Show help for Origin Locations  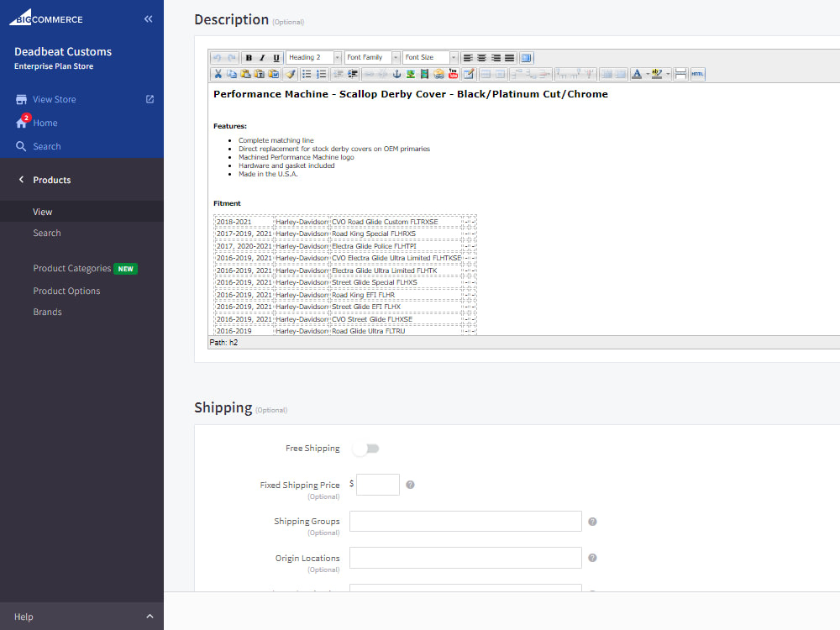[x=592, y=558]
